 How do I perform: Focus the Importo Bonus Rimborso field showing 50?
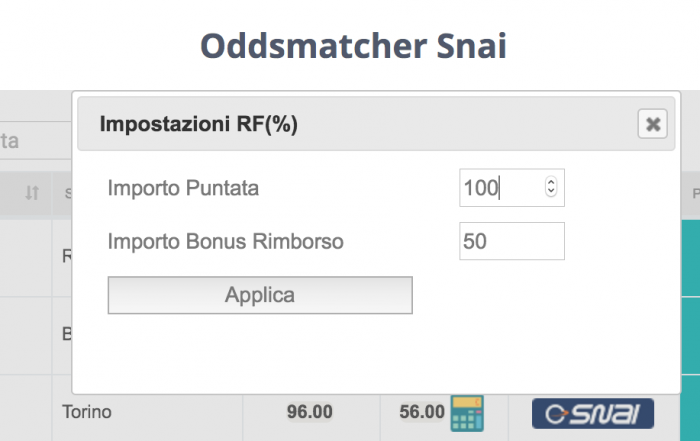point(512,241)
